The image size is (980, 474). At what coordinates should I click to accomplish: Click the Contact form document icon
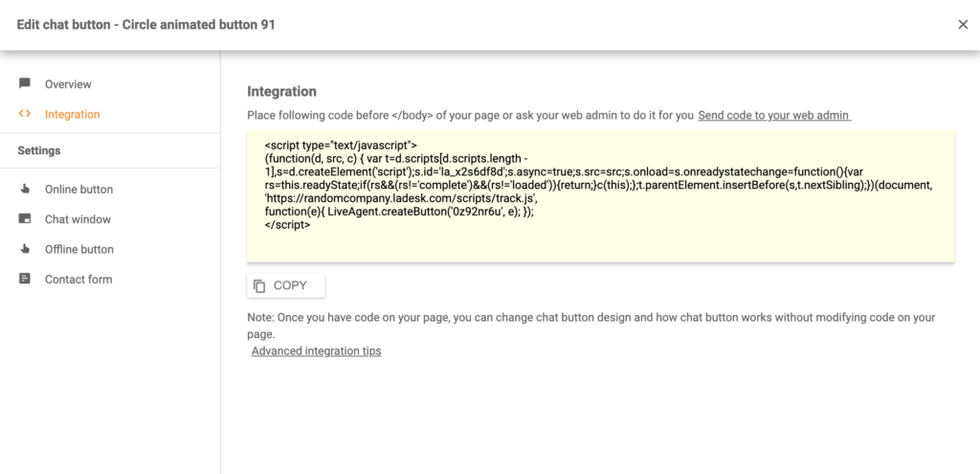[x=25, y=280]
